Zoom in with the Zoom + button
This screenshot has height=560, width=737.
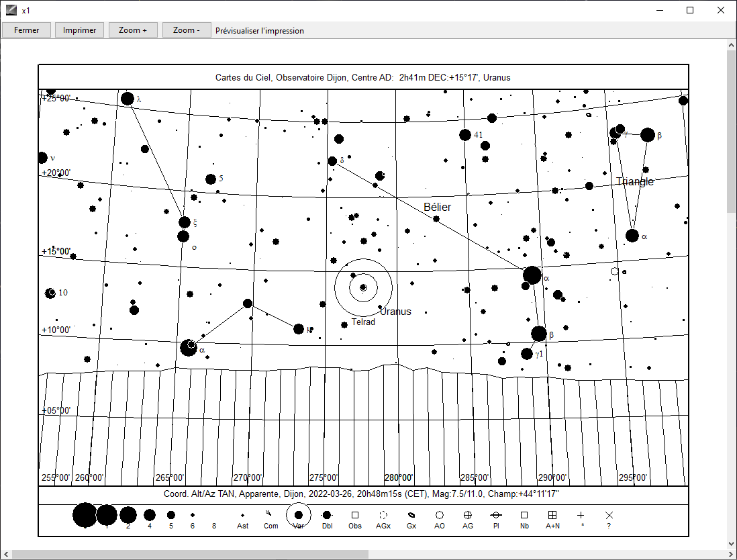(133, 30)
